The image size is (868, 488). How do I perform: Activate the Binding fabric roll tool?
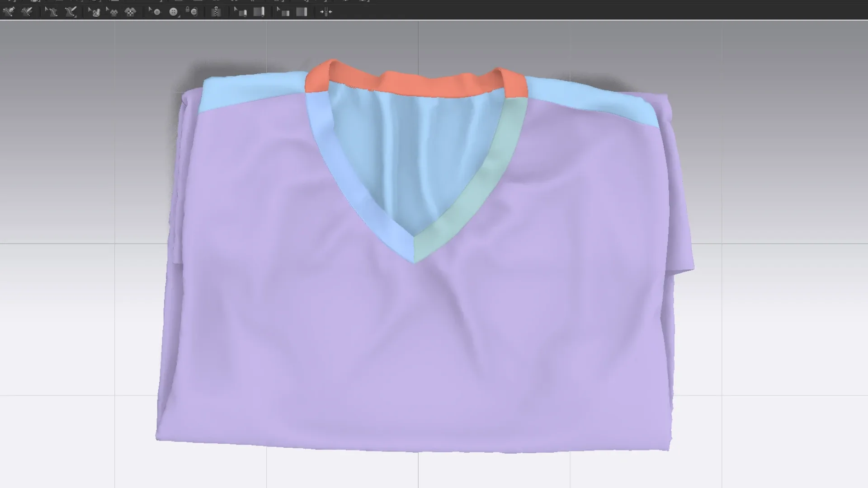259,12
